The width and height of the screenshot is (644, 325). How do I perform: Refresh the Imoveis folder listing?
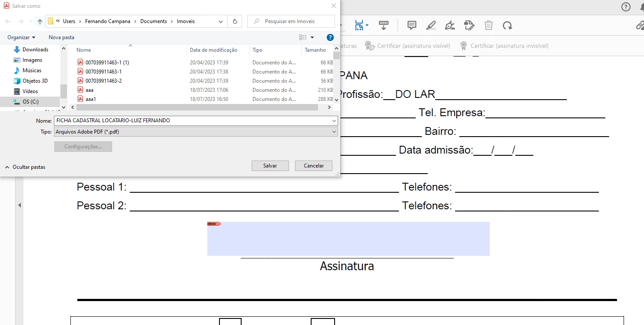pos(235,21)
